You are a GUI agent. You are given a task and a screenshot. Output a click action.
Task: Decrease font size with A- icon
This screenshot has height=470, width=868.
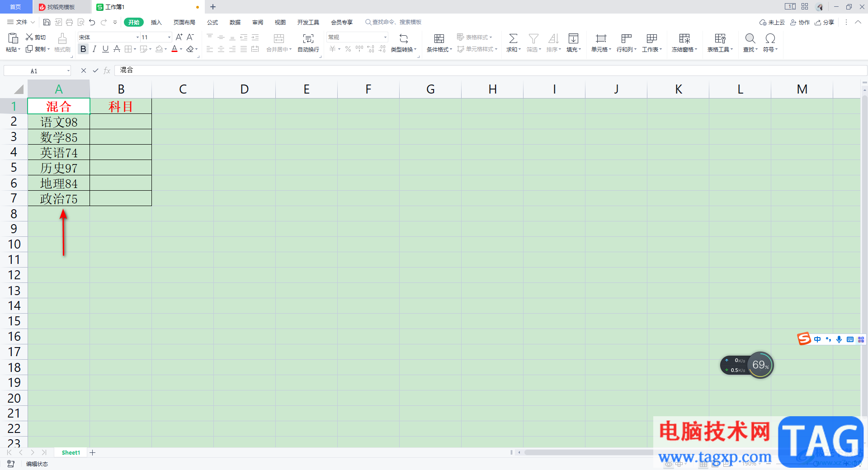190,37
